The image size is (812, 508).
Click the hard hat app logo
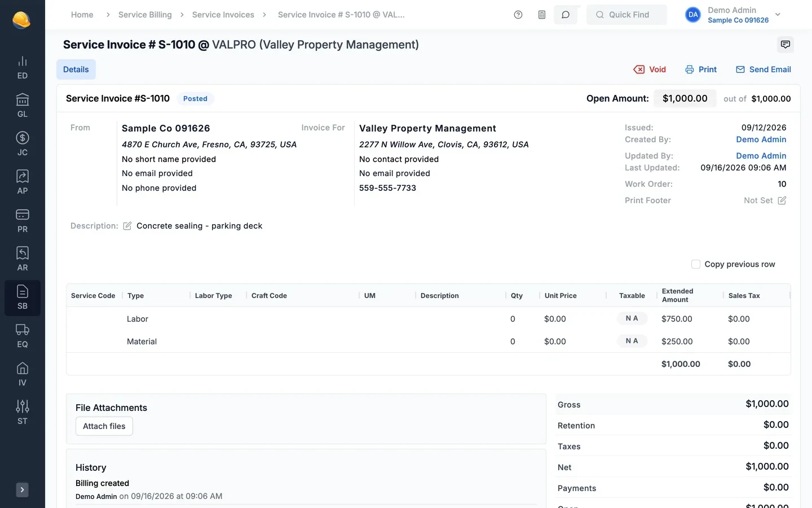coord(21,20)
